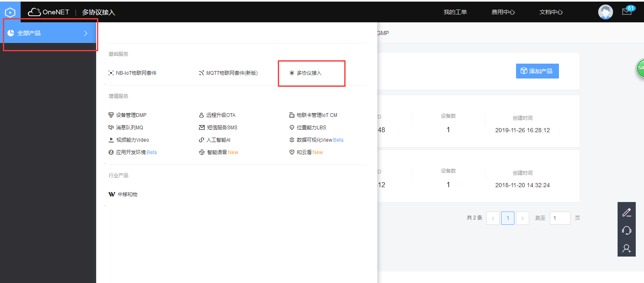Click the 远程升级OTA icon

[x=201, y=115]
